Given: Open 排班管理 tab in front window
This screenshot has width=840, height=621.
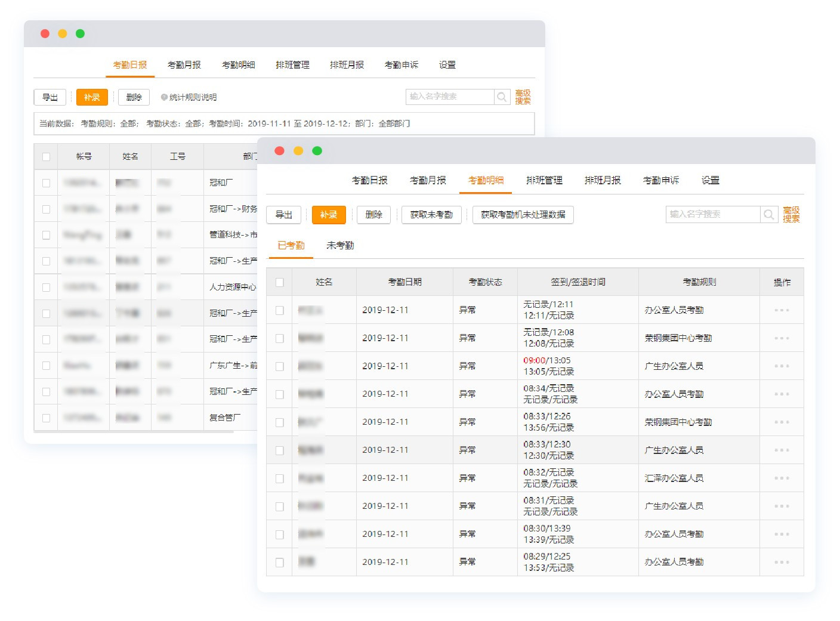Looking at the screenshot, I should tap(544, 180).
